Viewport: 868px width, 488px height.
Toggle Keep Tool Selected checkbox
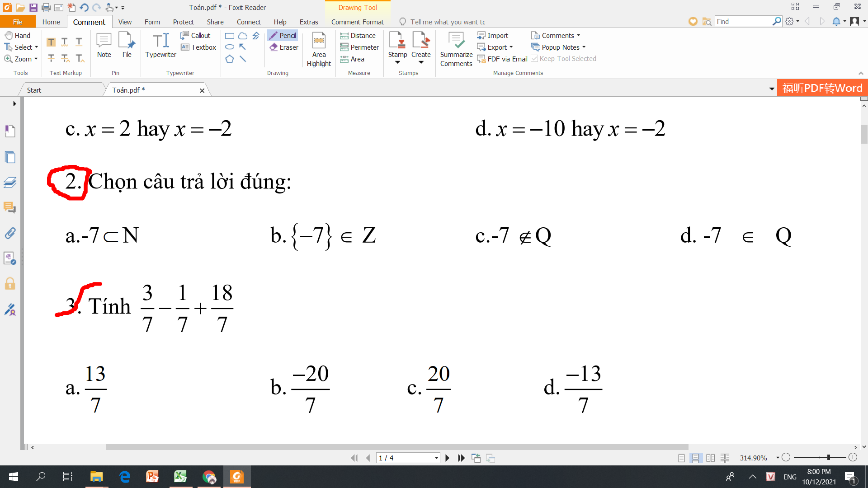click(x=534, y=59)
